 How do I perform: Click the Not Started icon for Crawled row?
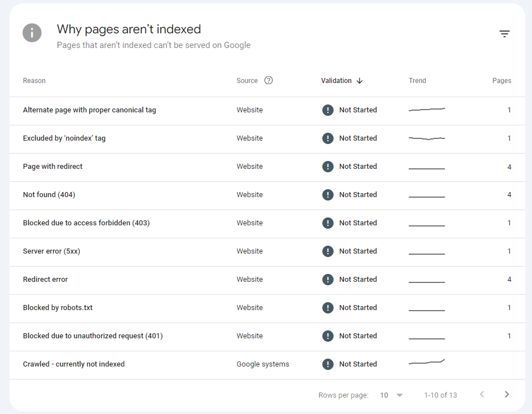click(328, 364)
